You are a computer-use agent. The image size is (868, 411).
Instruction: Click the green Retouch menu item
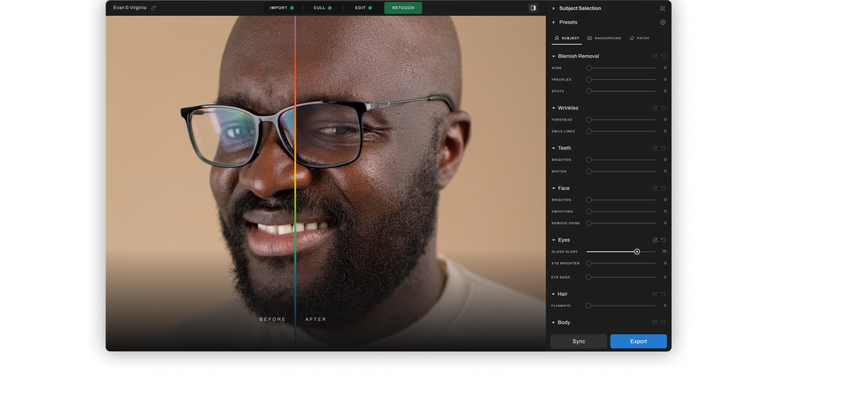403,7
